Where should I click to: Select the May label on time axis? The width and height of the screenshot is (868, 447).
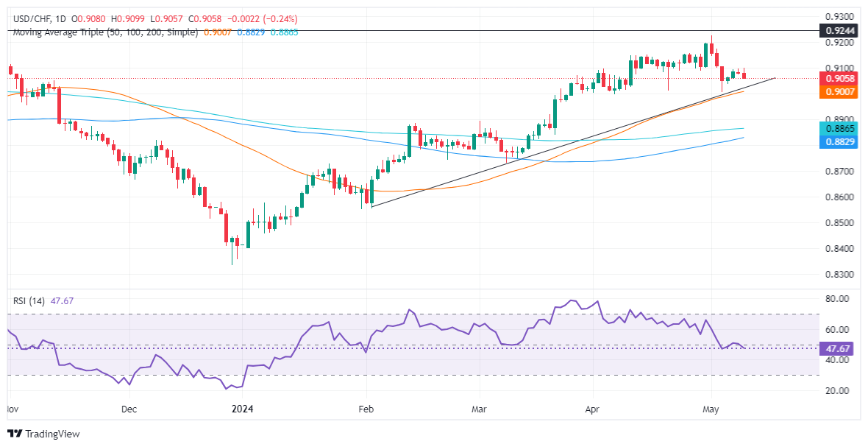(x=711, y=408)
